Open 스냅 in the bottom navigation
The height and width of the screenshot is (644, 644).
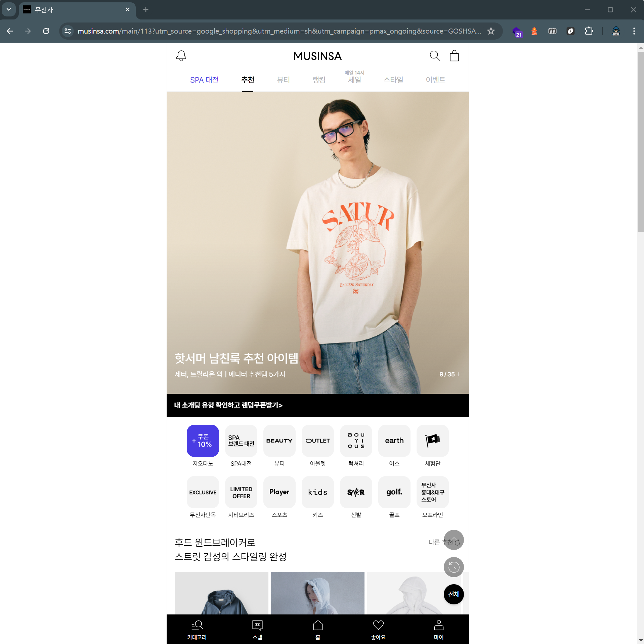257,630
